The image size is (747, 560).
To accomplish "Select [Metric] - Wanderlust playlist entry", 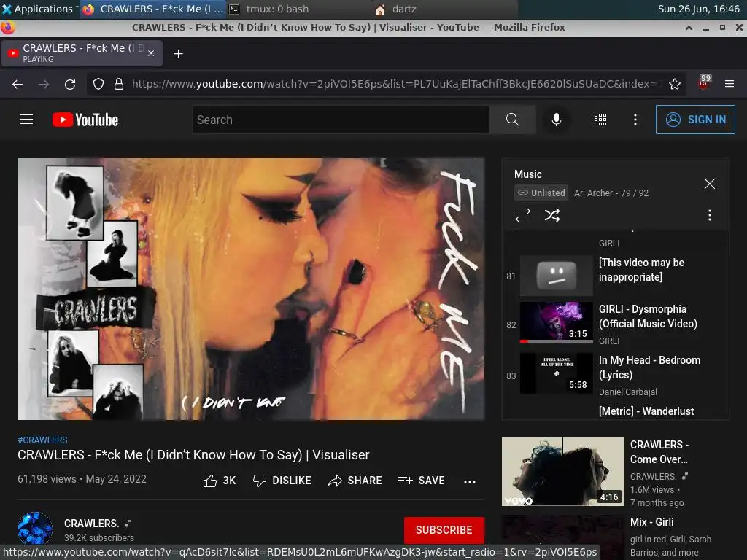I will [x=646, y=411].
